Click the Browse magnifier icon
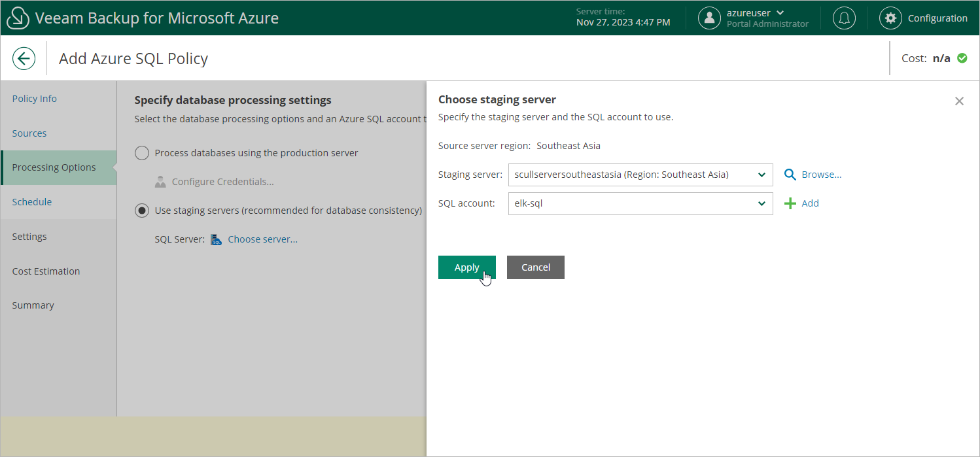Image resolution: width=980 pixels, height=457 pixels. 790,175
